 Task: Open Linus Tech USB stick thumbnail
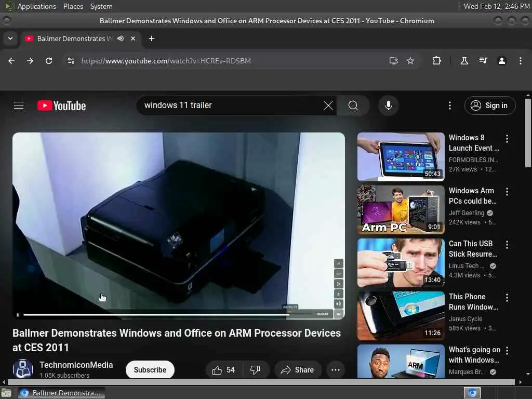coord(401,262)
